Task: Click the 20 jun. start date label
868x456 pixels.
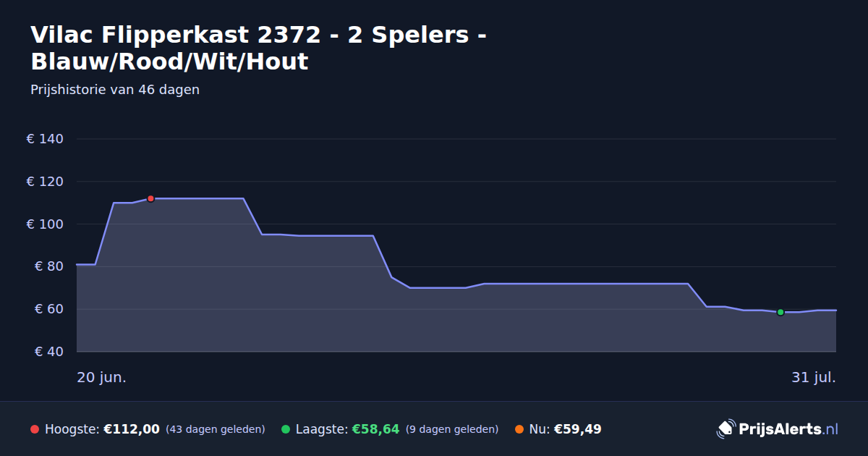Action: (x=102, y=378)
